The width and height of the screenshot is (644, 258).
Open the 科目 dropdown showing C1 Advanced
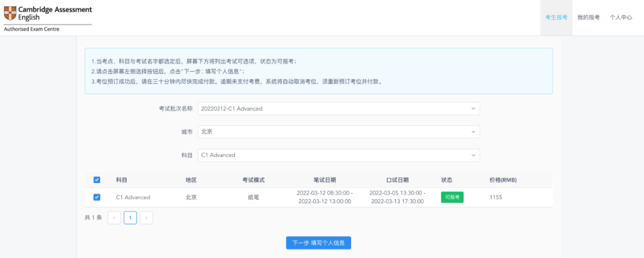click(x=339, y=156)
